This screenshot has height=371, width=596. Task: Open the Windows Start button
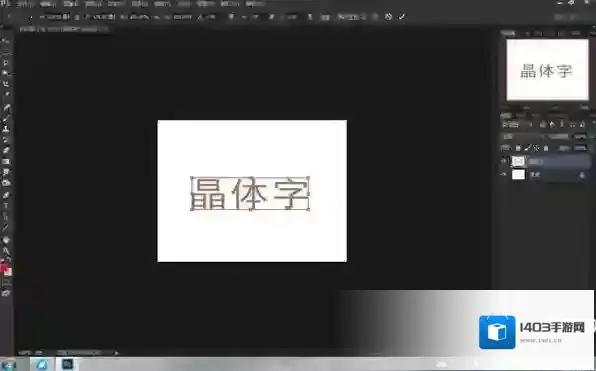click(8, 364)
